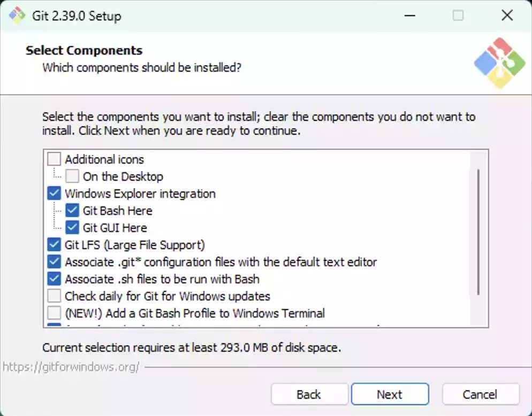Enable daily checks for Git updates
Image resolution: width=532 pixels, height=416 pixels.
tap(54, 296)
